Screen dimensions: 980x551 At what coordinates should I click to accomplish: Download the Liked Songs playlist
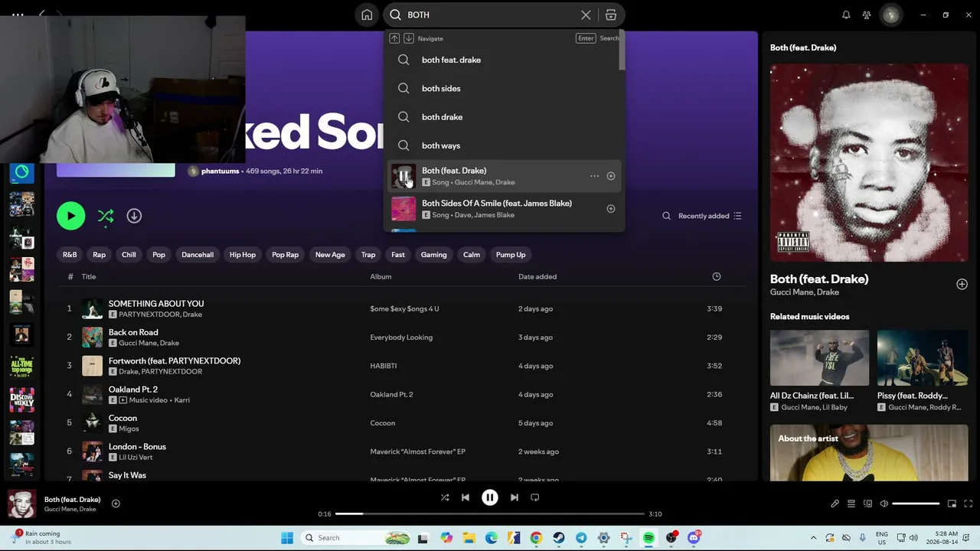tap(134, 216)
